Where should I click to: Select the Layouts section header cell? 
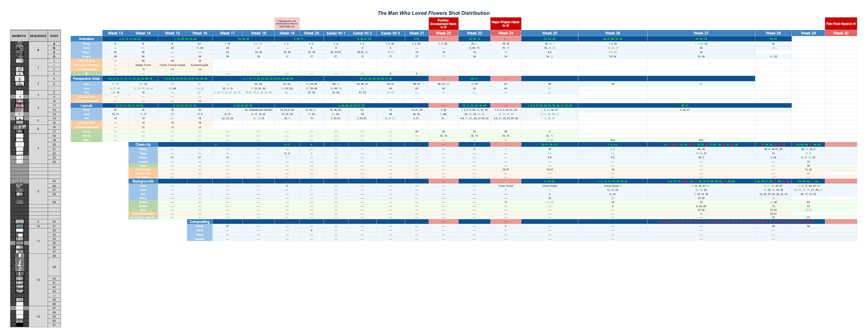(86, 105)
